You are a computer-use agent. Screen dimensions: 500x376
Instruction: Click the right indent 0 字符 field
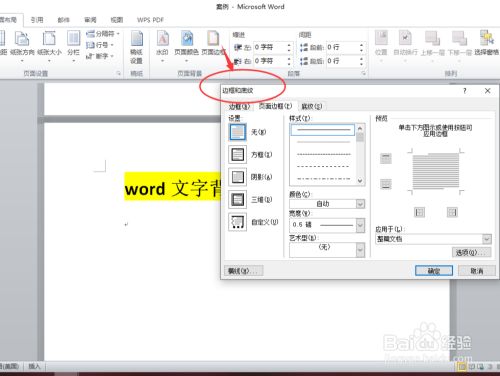pyautogui.click(x=269, y=61)
